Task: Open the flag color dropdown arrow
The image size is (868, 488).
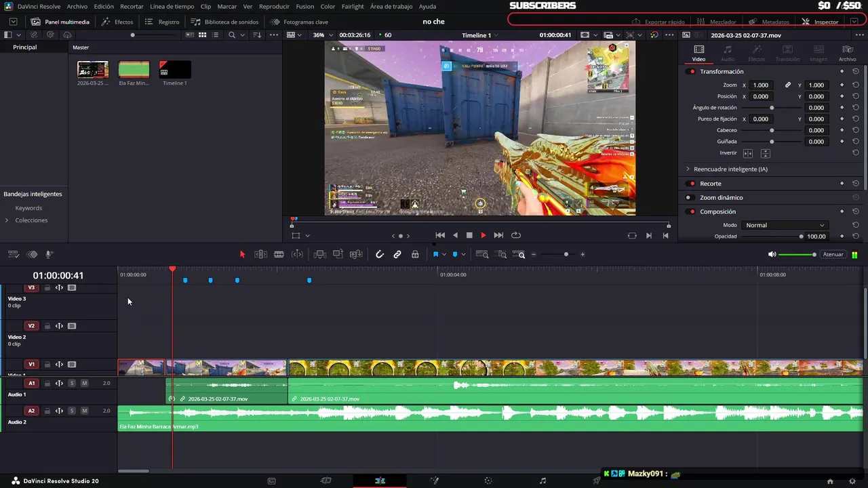Action: click(444, 254)
